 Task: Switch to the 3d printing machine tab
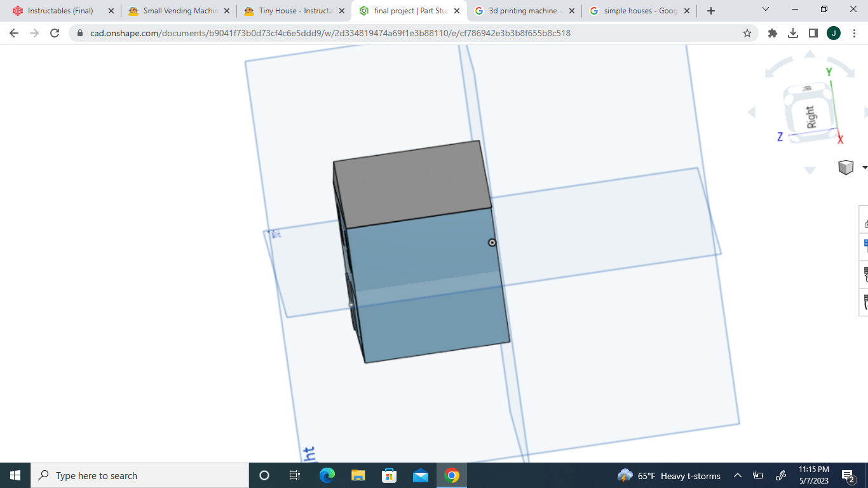(x=524, y=10)
